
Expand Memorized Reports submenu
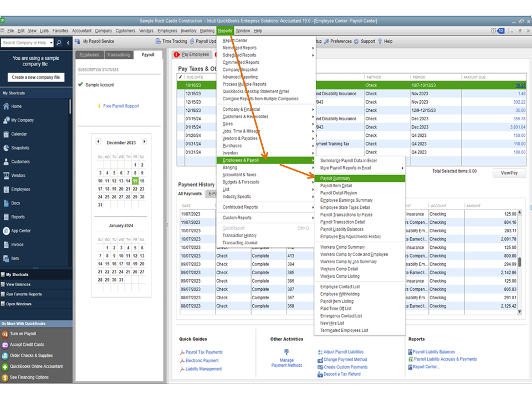click(x=266, y=48)
